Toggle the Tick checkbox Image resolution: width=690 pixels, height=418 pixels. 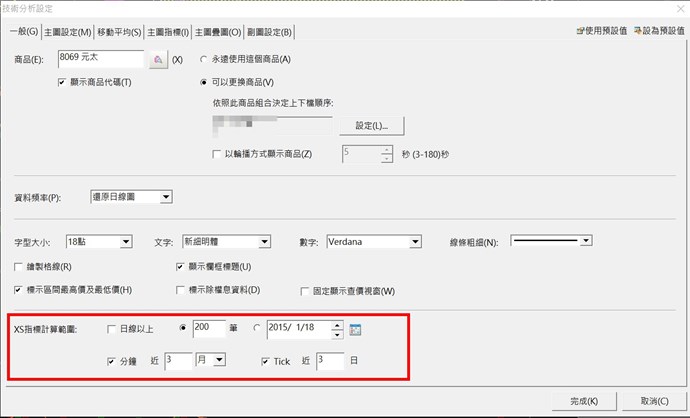click(265, 361)
